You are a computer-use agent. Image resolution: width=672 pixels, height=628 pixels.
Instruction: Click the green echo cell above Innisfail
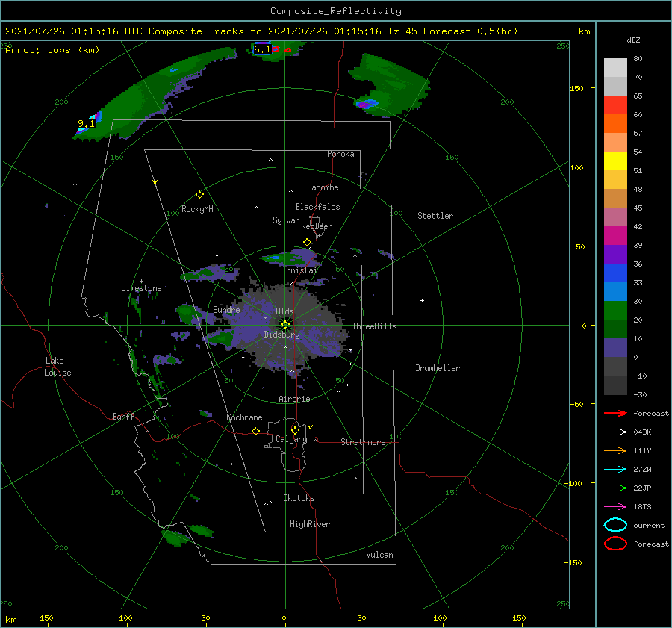click(x=290, y=258)
